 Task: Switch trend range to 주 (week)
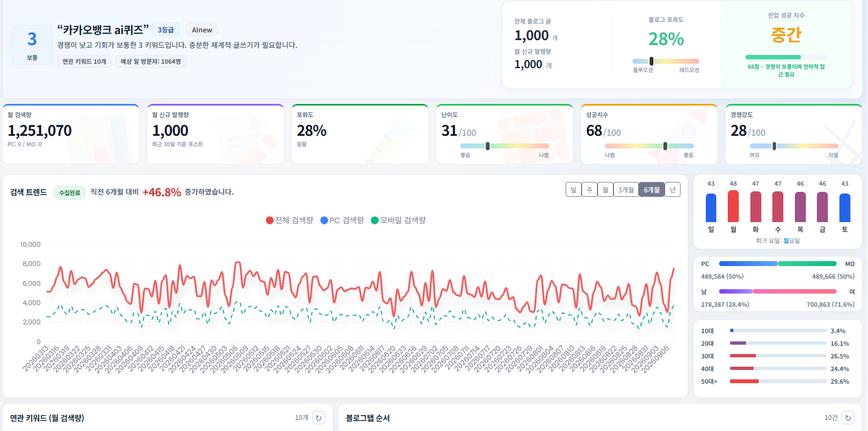coord(589,190)
